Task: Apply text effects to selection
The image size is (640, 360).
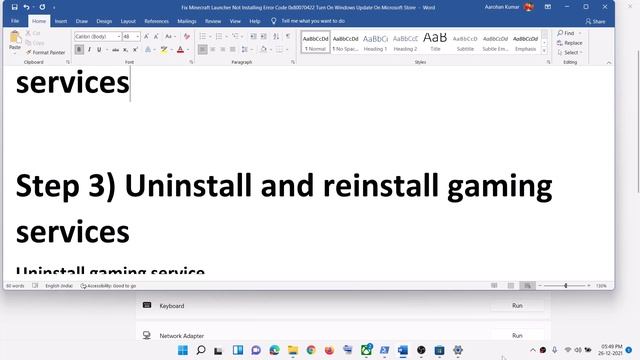Action: [148, 50]
